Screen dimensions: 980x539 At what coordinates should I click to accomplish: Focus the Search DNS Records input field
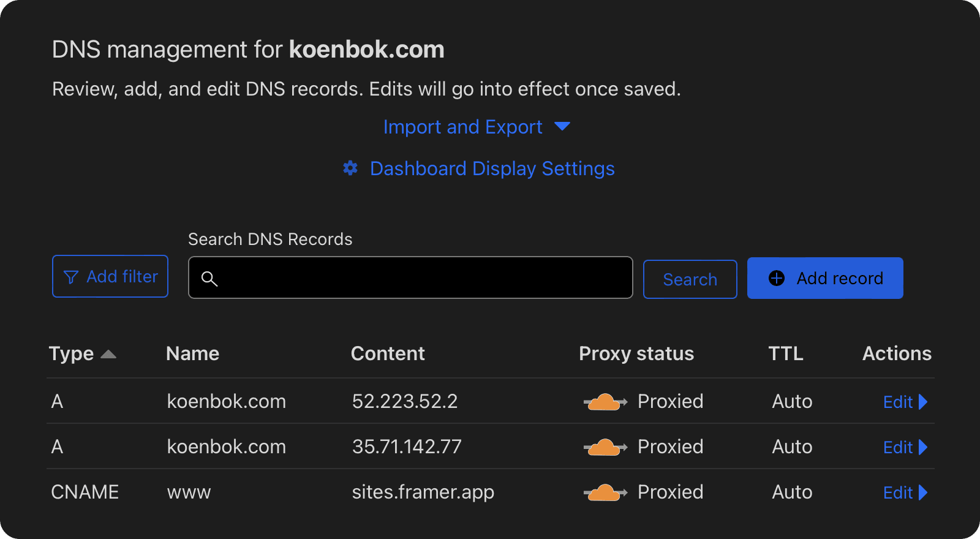[x=423, y=278]
